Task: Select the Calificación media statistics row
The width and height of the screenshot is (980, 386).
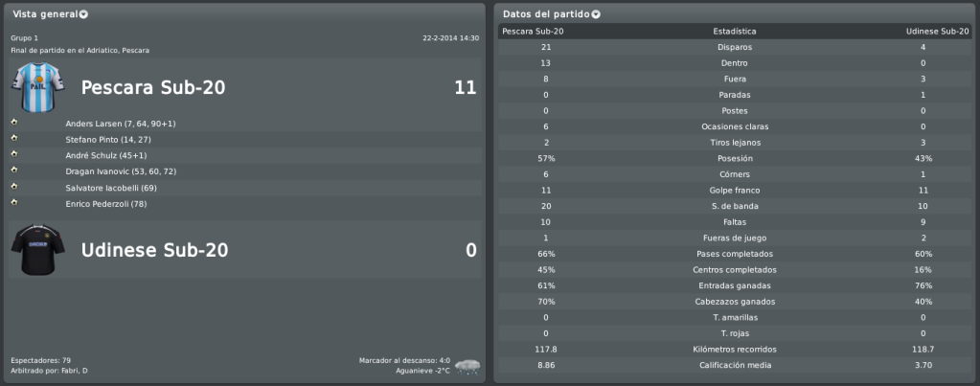Action: pyautogui.click(x=735, y=365)
